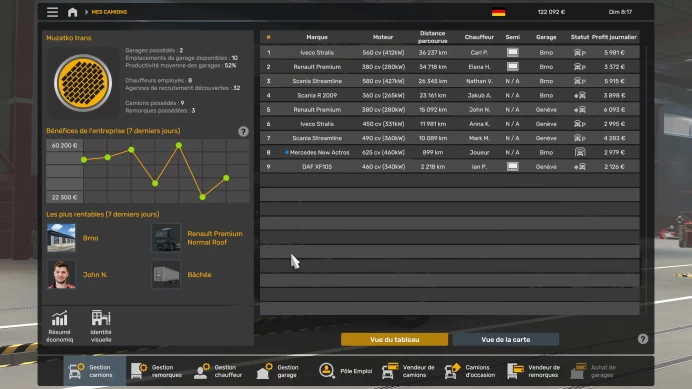Open Pôle Emploi tab

pos(346,371)
